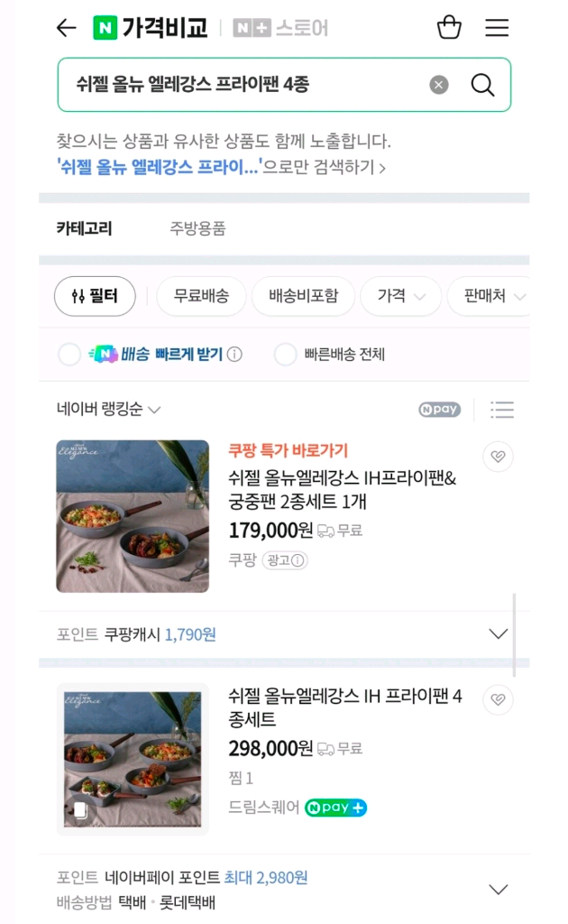The height and width of the screenshot is (924, 568).
Task: Enable the N배송 빠르게 받기 toggle
Action: (69, 354)
